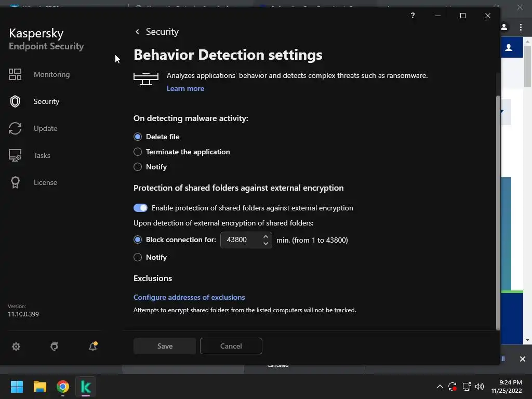Open settings gear at bottom left

16,347
